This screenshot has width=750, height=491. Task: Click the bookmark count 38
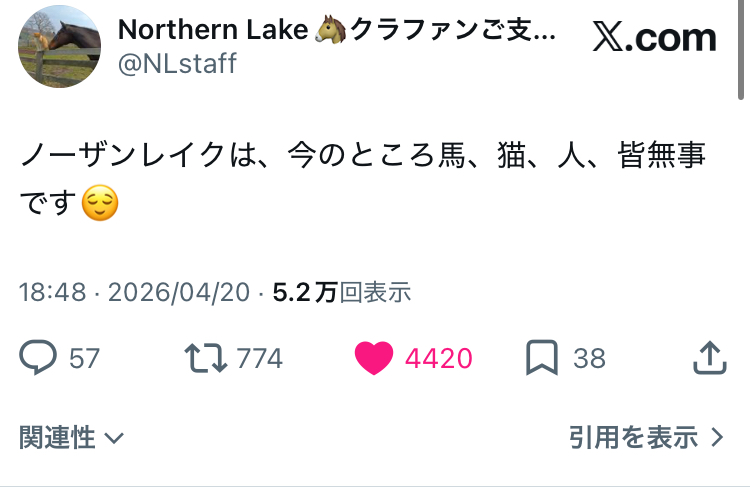589,358
